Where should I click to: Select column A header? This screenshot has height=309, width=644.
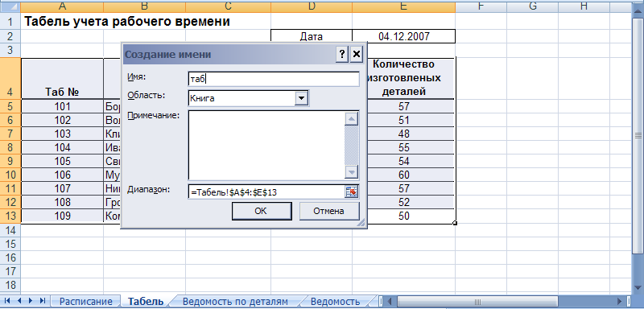(62, 6)
